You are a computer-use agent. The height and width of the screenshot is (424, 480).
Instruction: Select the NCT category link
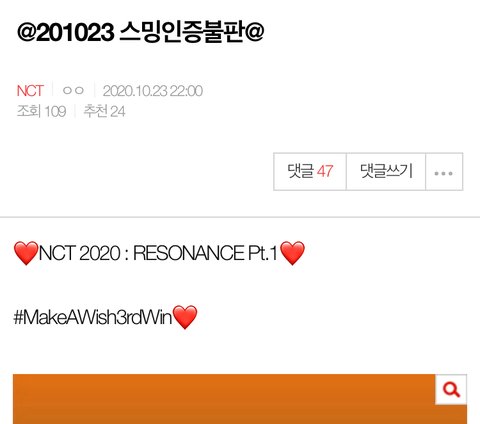click(30, 91)
